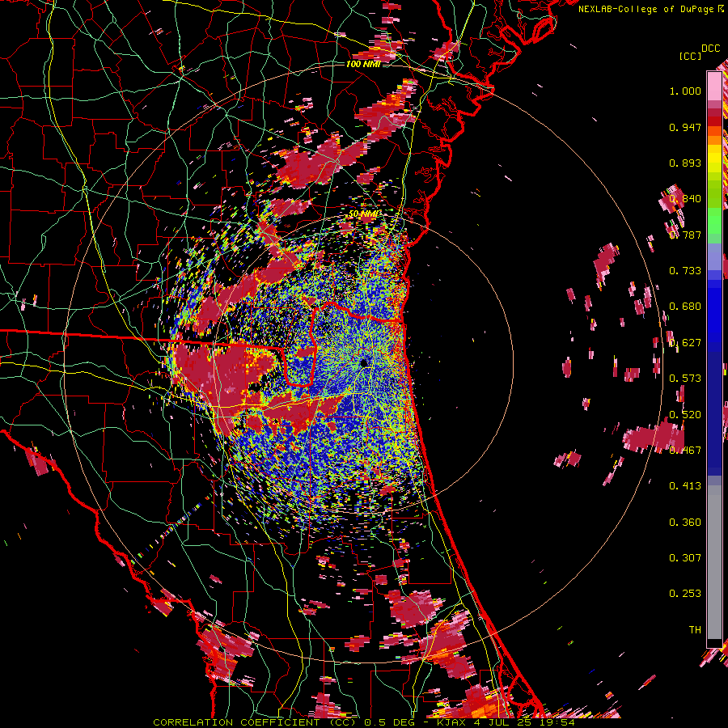728x728 pixels.
Task: Click the 100 NMI range ring label
Action: pyautogui.click(x=363, y=64)
